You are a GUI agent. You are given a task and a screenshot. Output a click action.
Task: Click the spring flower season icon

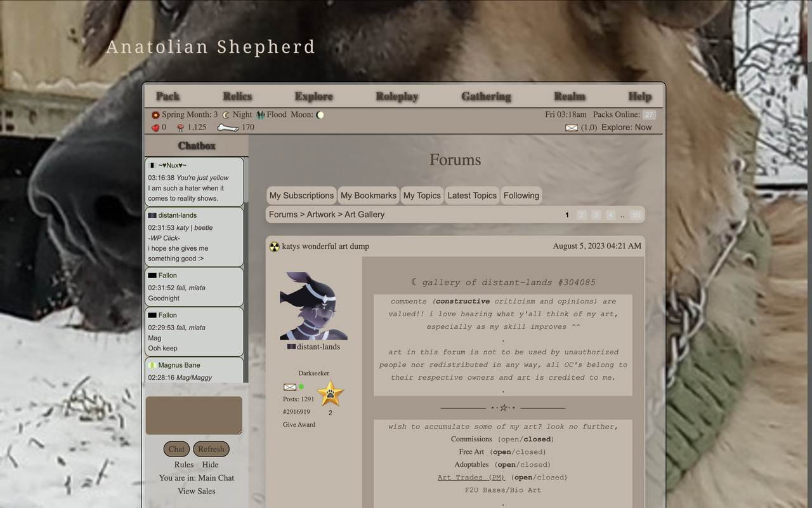pos(154,114)
